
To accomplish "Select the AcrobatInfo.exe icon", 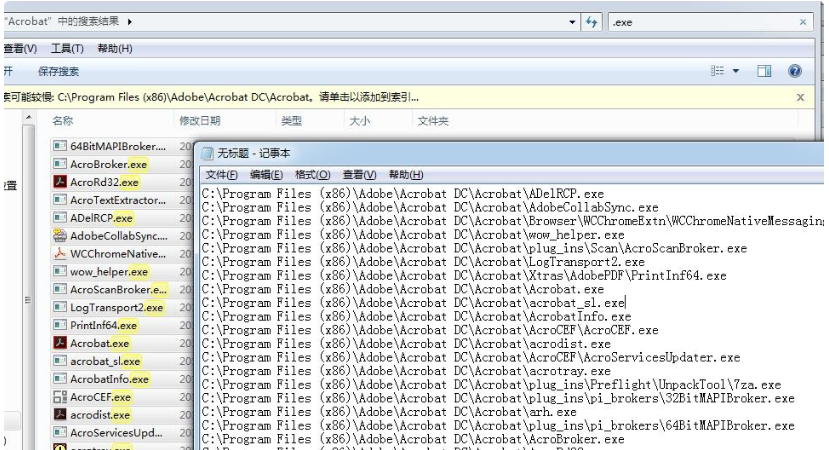I will pyautogui.click(x=60, y=379).
